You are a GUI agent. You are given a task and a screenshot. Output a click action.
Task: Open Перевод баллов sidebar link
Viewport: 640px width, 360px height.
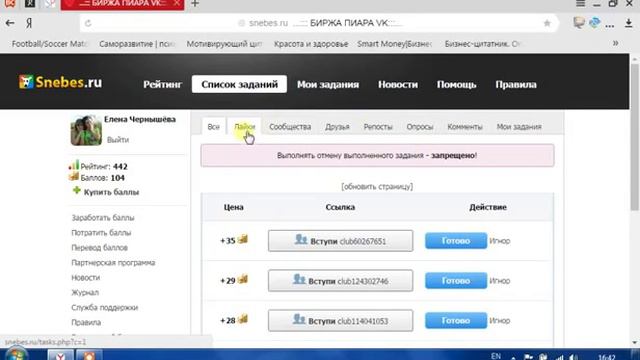(x=100, y=248)
